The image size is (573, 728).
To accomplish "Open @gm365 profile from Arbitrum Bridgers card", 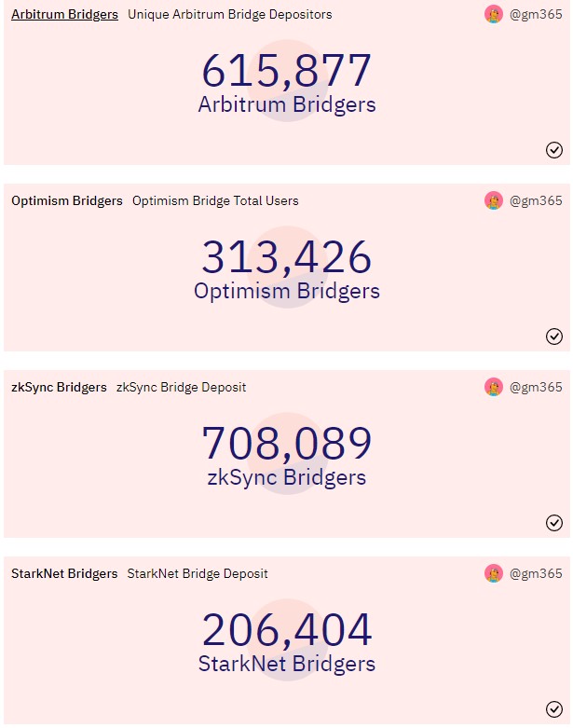I will (x=536, y=14).
